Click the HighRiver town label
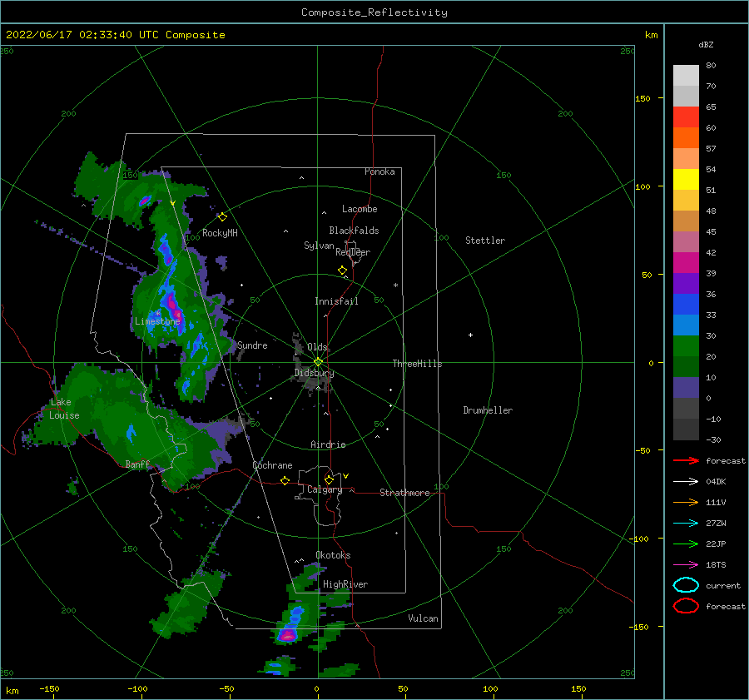 click(x=345, y=584)
